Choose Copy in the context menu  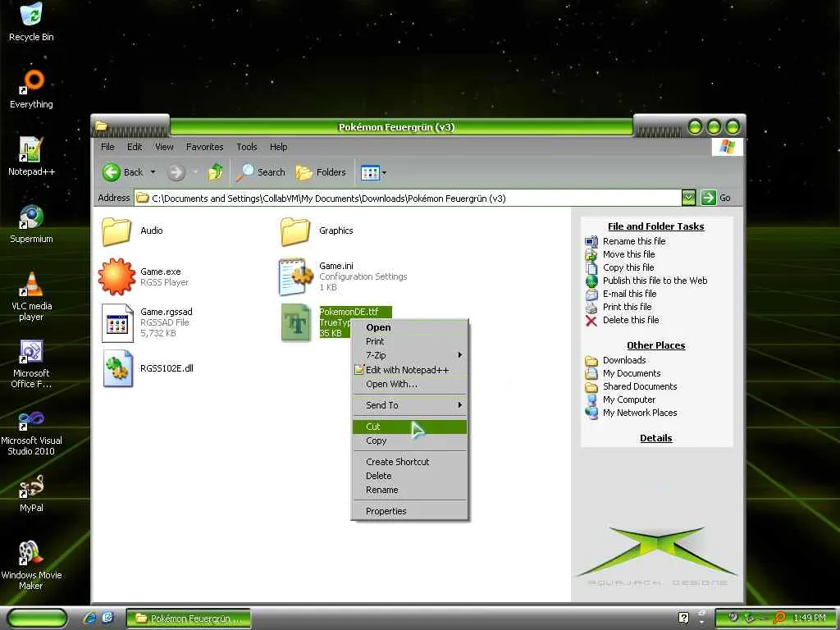410,441
